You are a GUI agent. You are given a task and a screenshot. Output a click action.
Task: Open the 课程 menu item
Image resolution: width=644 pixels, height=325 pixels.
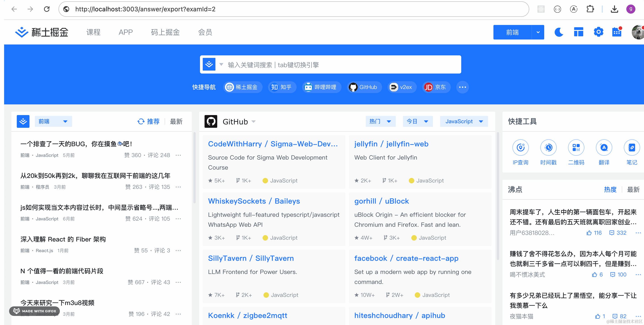coord(93,32)
